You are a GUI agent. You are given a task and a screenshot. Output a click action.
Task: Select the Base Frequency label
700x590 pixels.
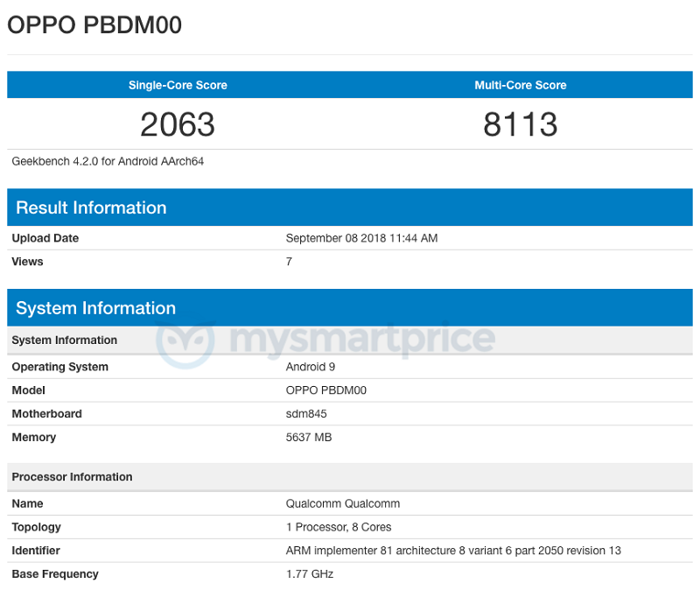[55, 574]
